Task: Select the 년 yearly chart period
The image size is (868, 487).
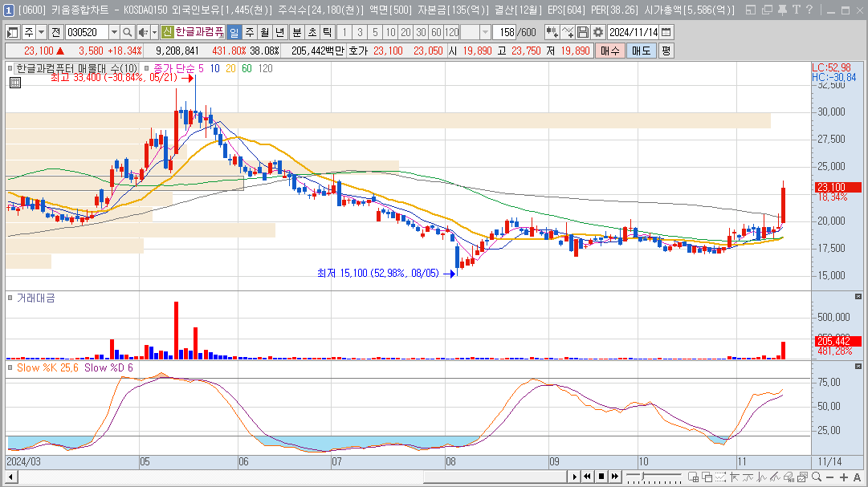Action: (280, 33)
